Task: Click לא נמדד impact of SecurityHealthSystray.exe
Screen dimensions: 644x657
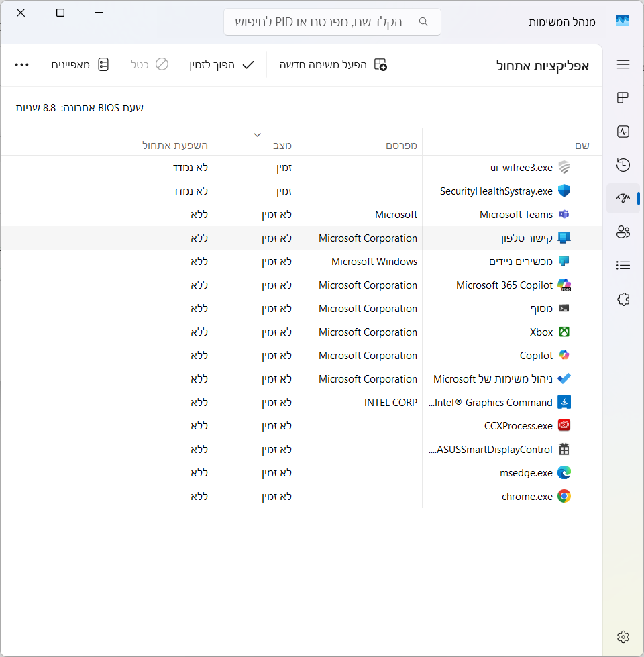Action: pos(191,191)
